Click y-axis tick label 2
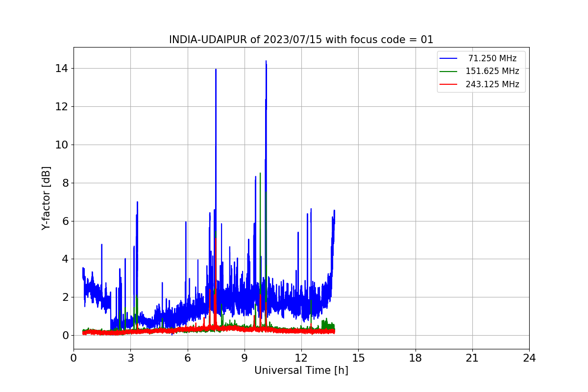The width and height of the screenshot is (588, 392). tap(65, 297)
